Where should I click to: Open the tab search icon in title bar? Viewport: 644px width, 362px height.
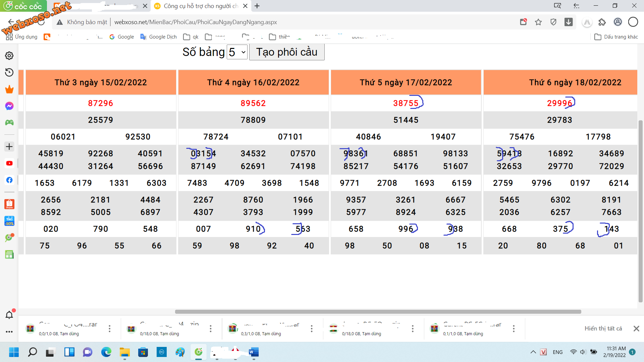tap(557, 6)
